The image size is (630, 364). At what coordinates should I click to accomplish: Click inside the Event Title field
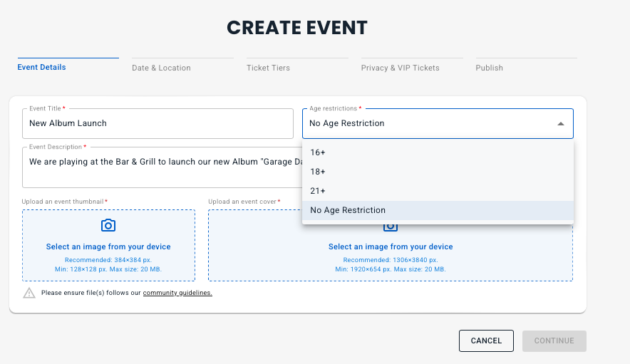coord(157,123)
